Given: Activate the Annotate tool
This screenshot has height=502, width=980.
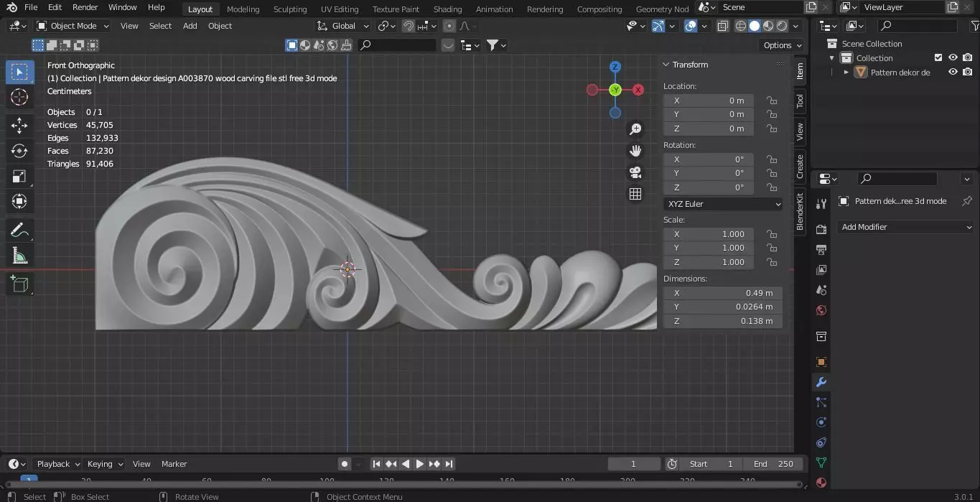Looking at the screenshot, I should point(19,230).
